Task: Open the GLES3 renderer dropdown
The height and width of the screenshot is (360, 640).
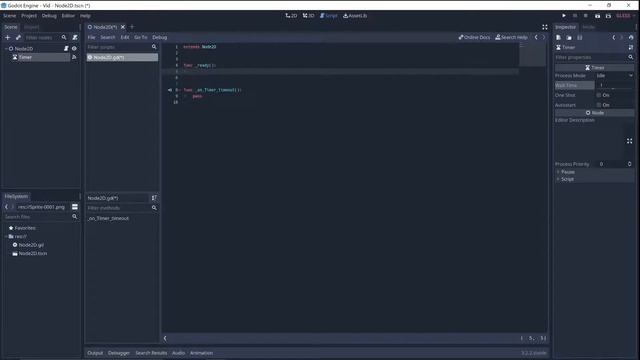Action: click(x=625, y=16)
